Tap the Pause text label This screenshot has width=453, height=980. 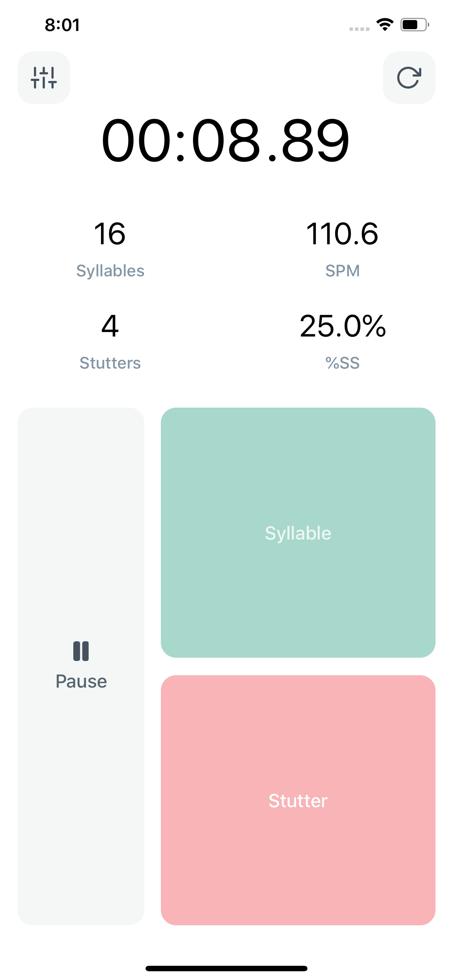pyautogui.click(x=81, y=681)
